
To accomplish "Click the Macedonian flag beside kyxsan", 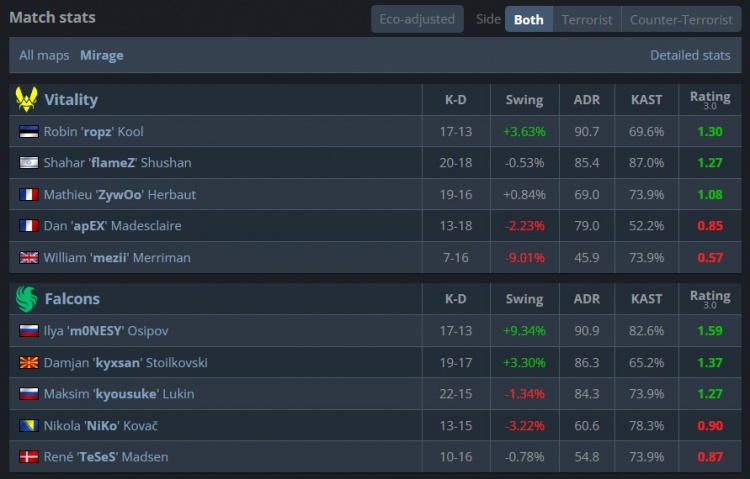I will pyautogui.click(x=28, y=362).
